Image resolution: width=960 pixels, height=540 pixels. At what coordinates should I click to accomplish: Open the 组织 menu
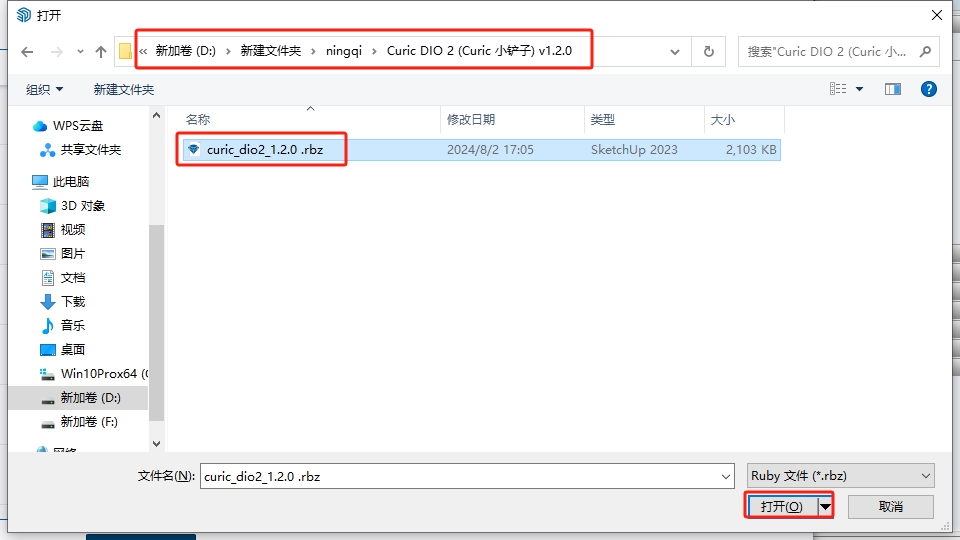tap(44, 90)
